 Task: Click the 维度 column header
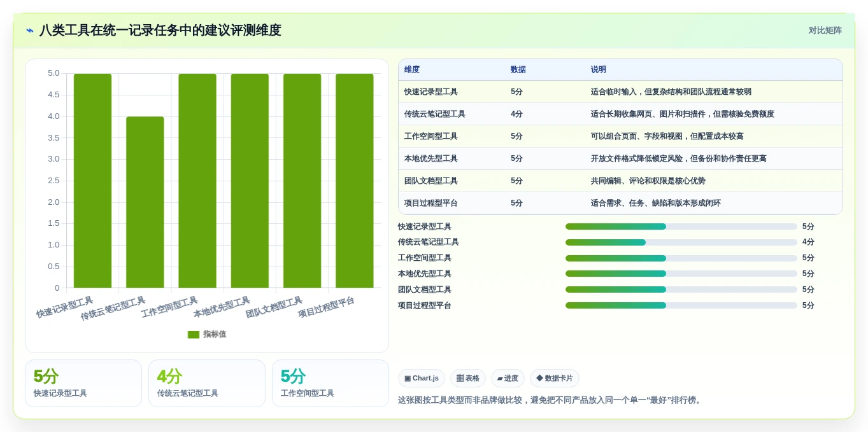point(411,70)
